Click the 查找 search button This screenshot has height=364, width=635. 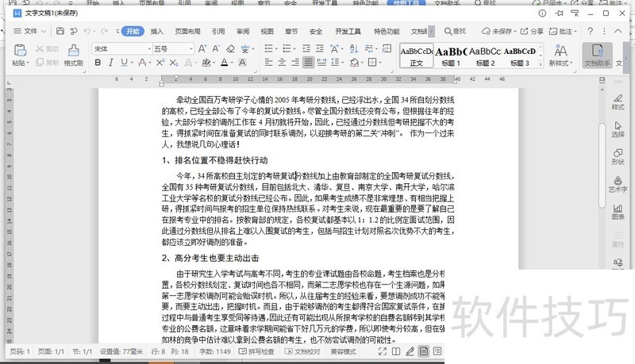[x=455, y=31]
